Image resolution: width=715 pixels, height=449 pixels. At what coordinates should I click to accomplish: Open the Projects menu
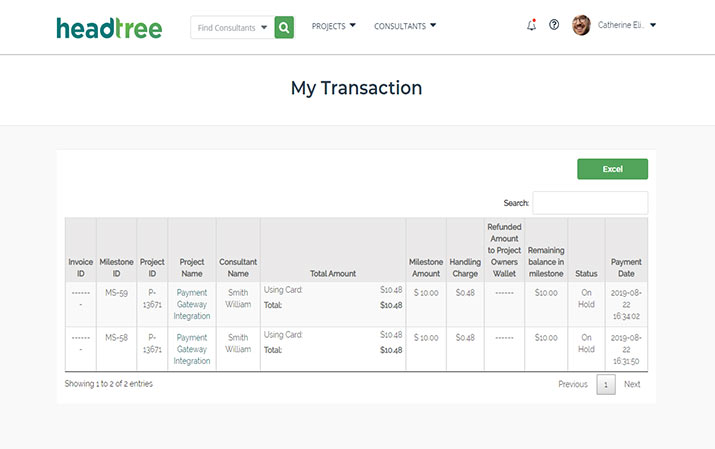click(x=333, y=26)
